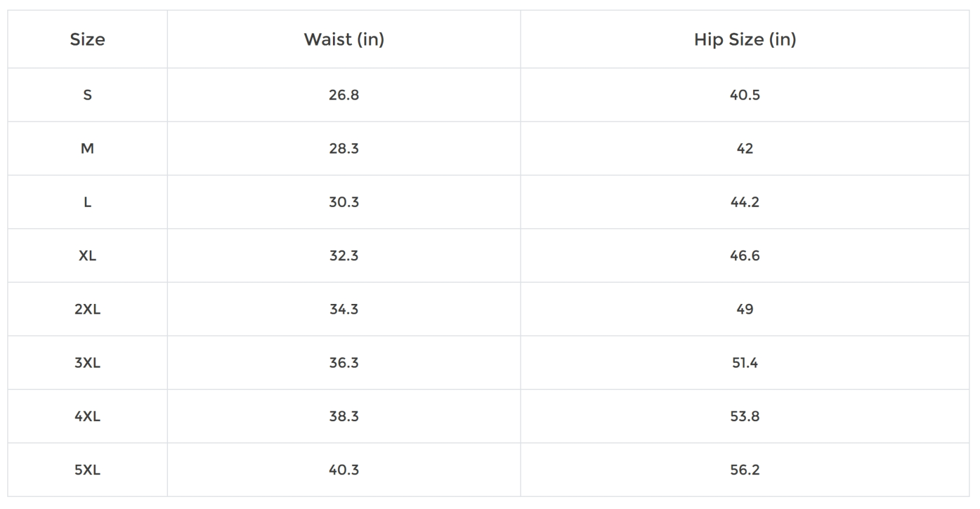Click hip size value 56.2

pyautogui.click(x=745, y=470)
